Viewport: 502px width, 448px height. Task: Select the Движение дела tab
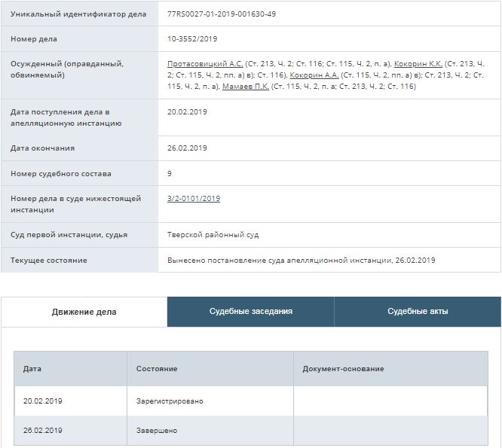point(84,312)
